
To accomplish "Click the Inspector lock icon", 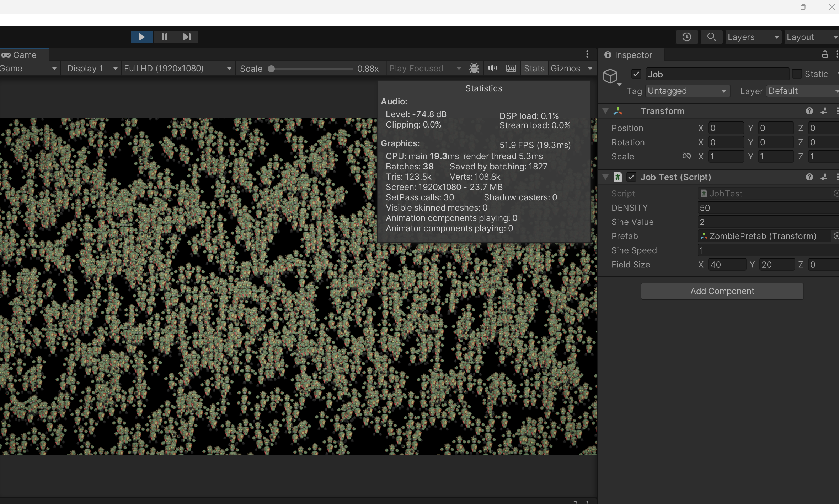I will point(825,54).
